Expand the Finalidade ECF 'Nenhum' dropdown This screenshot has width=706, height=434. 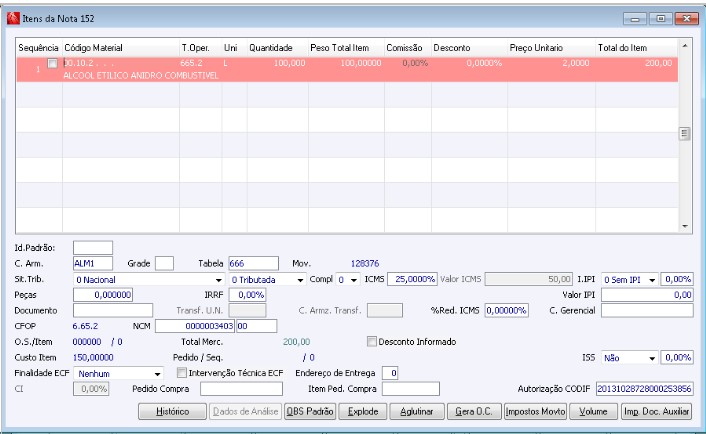[x=118, y=374]
